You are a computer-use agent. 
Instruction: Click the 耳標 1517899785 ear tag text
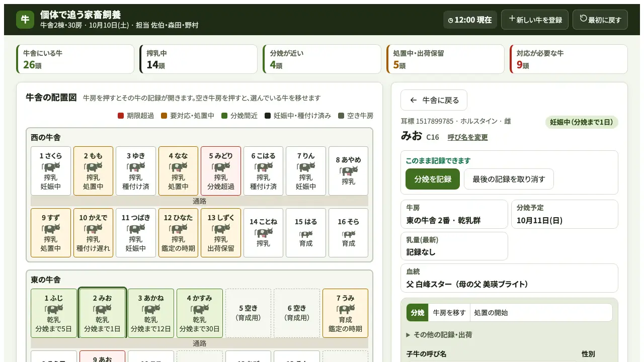(x=427, y=121)
